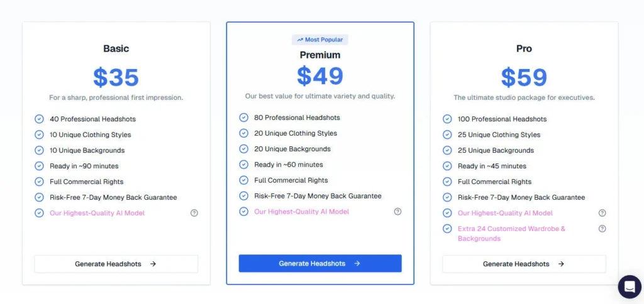The width and height of the screenshot is (644, 304).
Task: Open Basic plan's Our Highest-Quality AI Model link
Action: [x=97, y=213]
